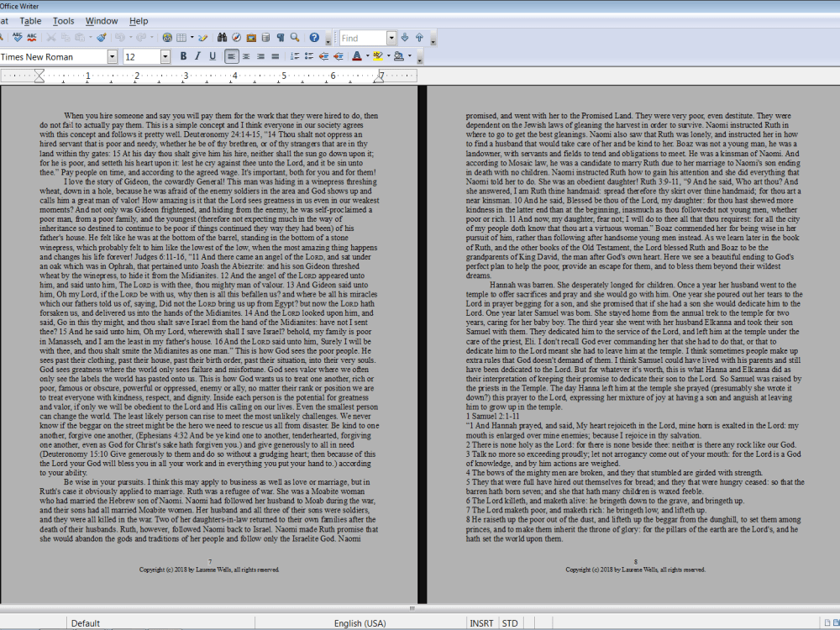Screen dimensions: 840x630
Task: Open the Times New Roman font dropdown
Action: point(112,57)
